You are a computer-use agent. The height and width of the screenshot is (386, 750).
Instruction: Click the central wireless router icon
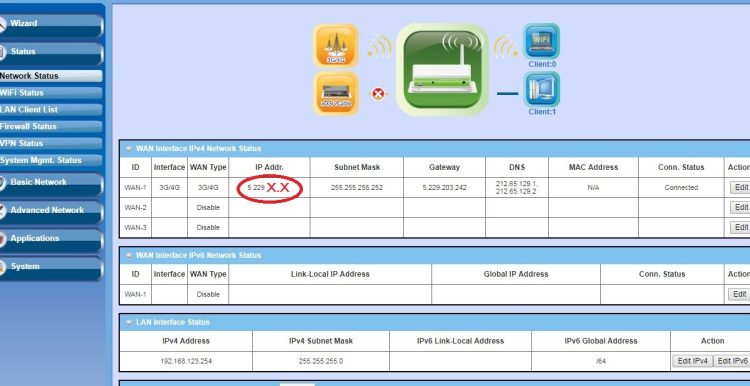[443, 70]
